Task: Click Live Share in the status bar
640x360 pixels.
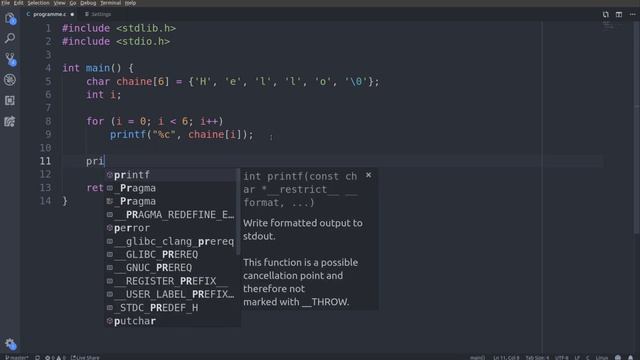Action: tap(85, 358)
